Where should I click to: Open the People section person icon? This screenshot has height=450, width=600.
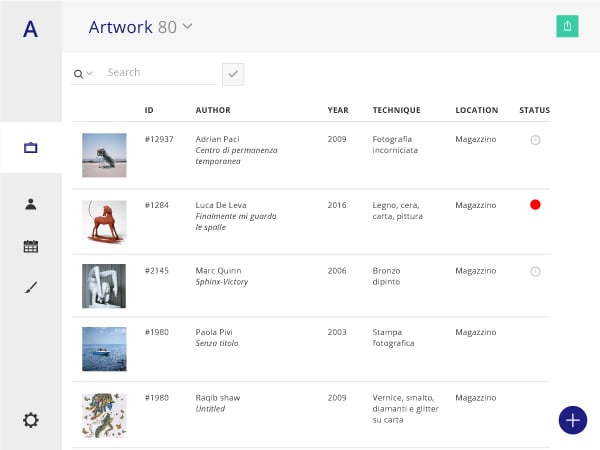31,204
